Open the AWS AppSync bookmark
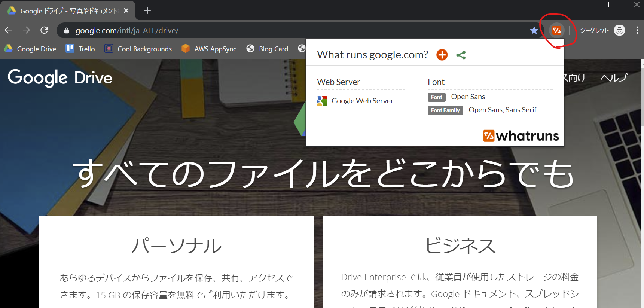Image resolution: width=644 pixels, height=308 pixels. click(209, 49)
